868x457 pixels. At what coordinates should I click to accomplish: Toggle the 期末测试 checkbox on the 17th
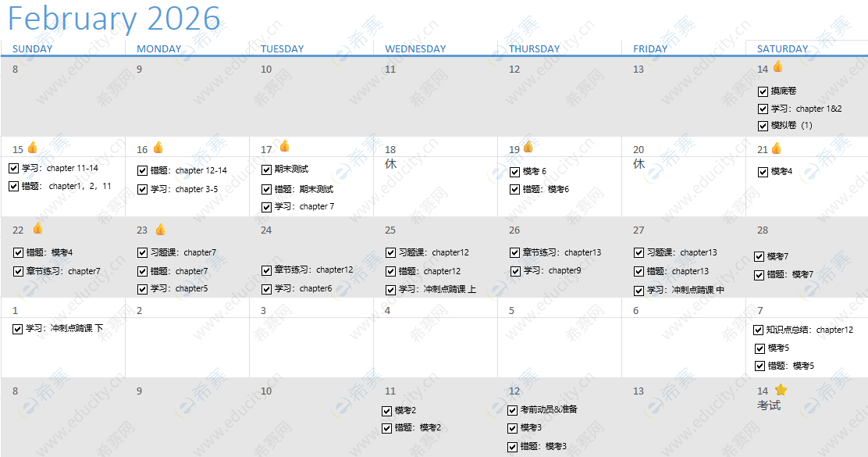266,170
